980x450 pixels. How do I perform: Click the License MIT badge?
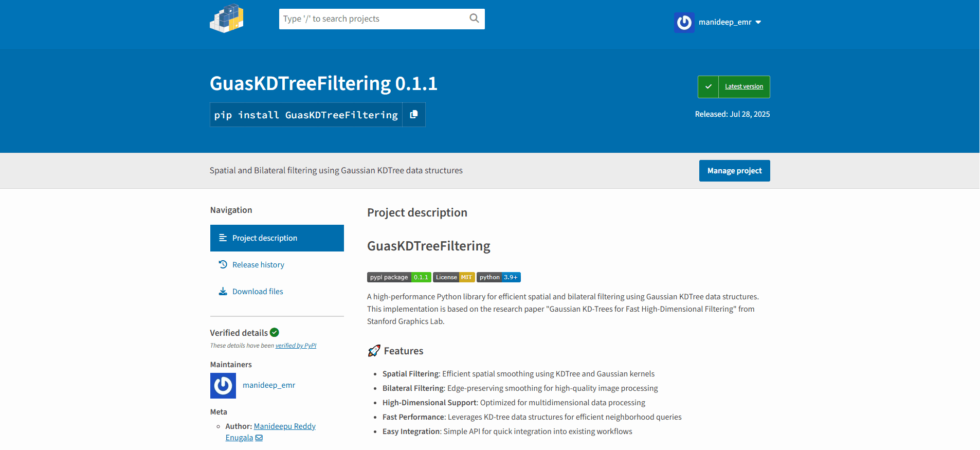click(453, 277)
